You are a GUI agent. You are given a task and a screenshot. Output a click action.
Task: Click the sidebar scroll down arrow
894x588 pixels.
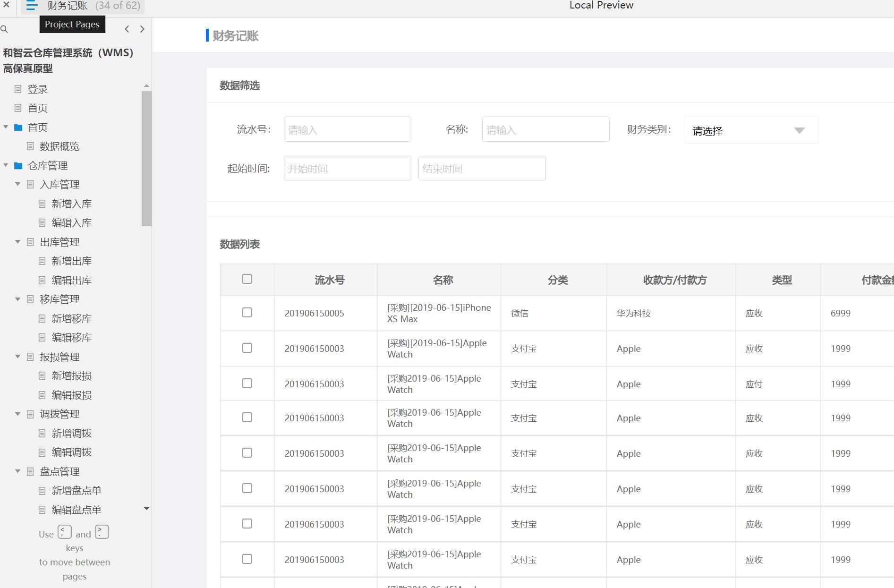[x=146, y=509]
